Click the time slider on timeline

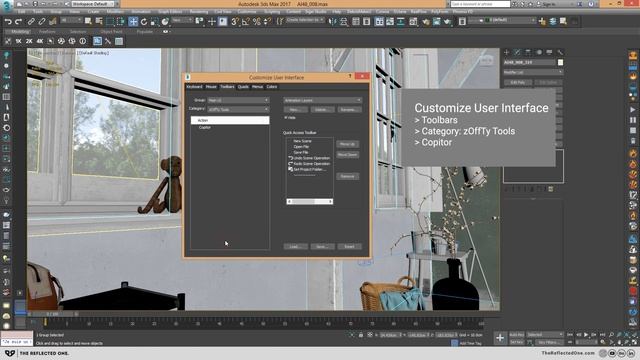[x=53, y=314]
